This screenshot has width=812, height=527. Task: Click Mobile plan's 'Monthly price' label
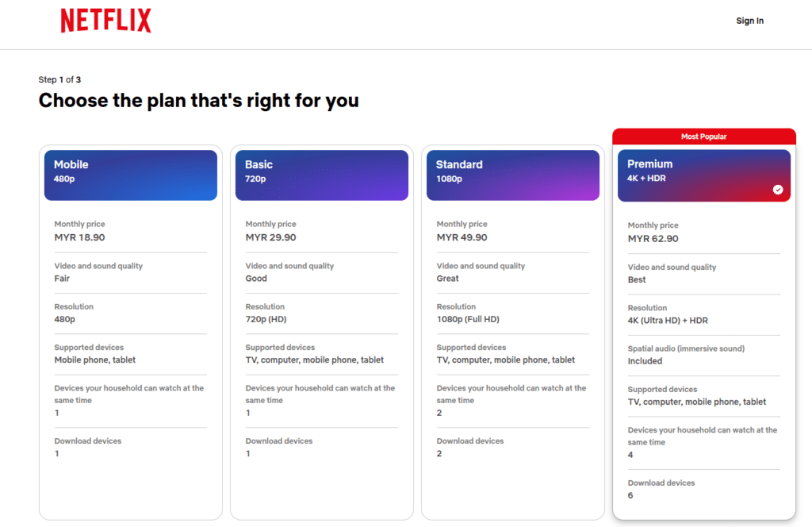[80, 224]
